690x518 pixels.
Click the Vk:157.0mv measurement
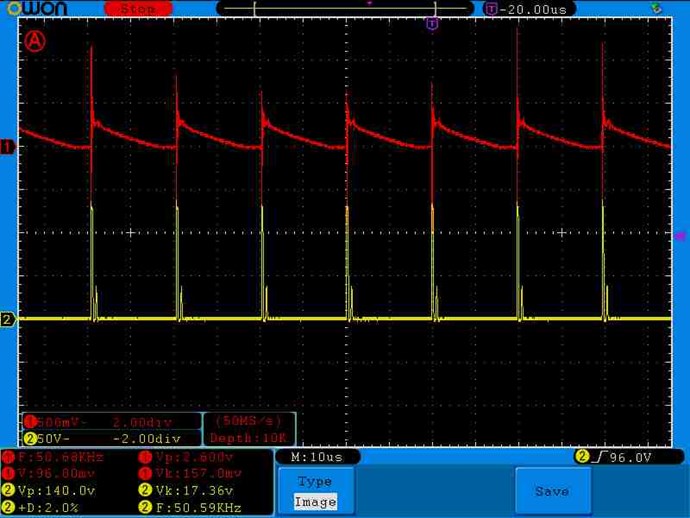click(x=191, y=474)
